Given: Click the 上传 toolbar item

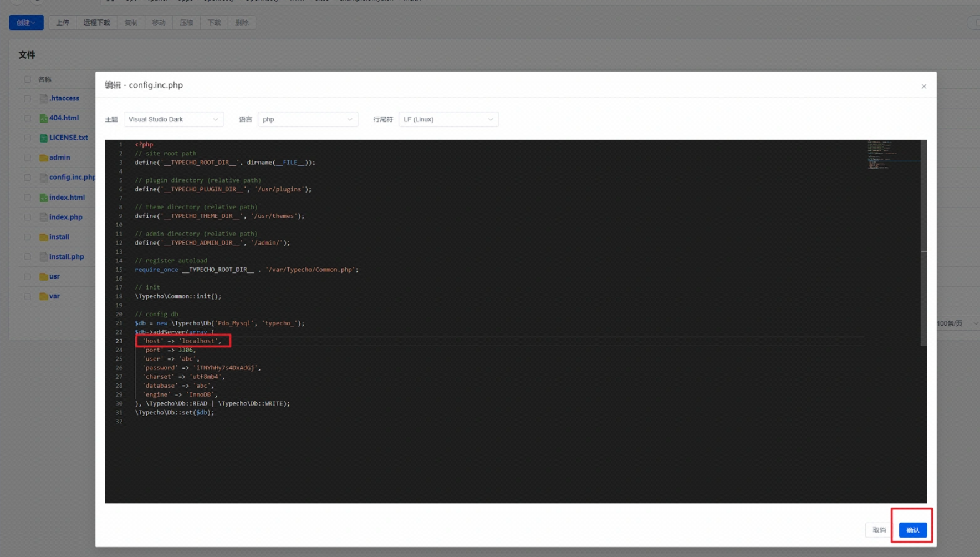Looking at the screenshot, I should pyautogui.click(x=63, y=23).
